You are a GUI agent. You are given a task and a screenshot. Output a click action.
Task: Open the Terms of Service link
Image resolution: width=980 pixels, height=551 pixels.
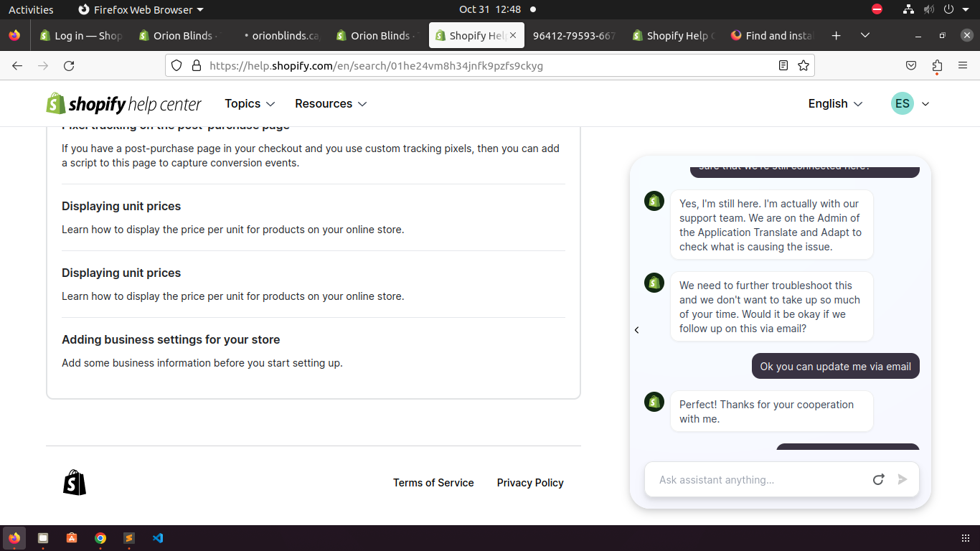[433, 483]
